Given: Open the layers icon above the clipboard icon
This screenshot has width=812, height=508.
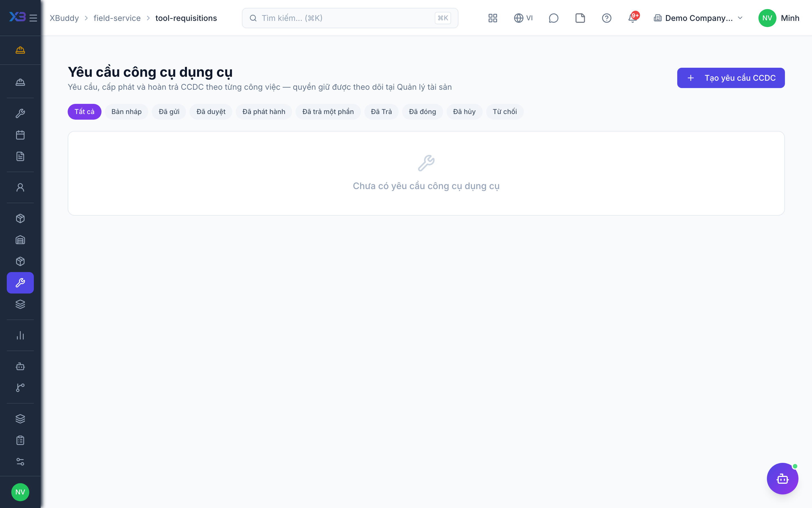Looking at the screenshot, I should tap(20, 419).
